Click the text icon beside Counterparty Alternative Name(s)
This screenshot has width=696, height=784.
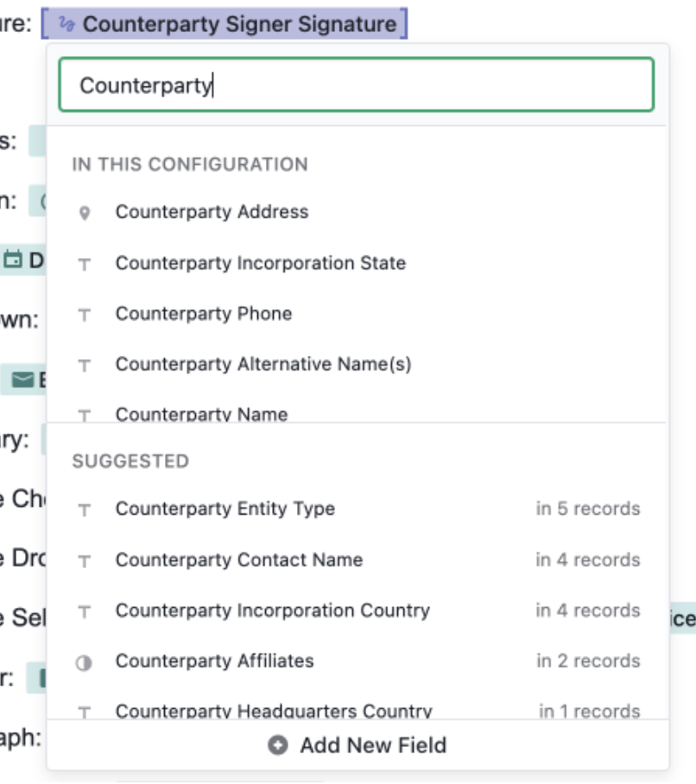click(x=84, y=365)
